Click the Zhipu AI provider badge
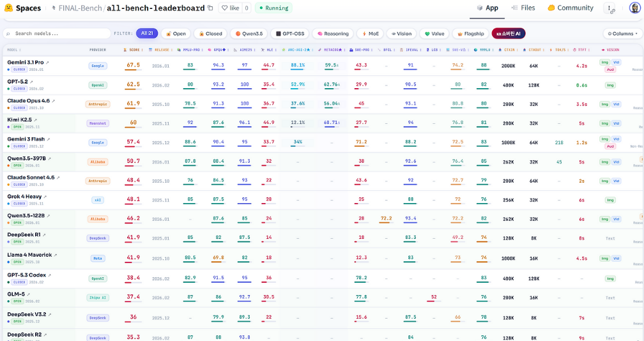The height and width of the screenshot is (341, 644). click(98, 298)
